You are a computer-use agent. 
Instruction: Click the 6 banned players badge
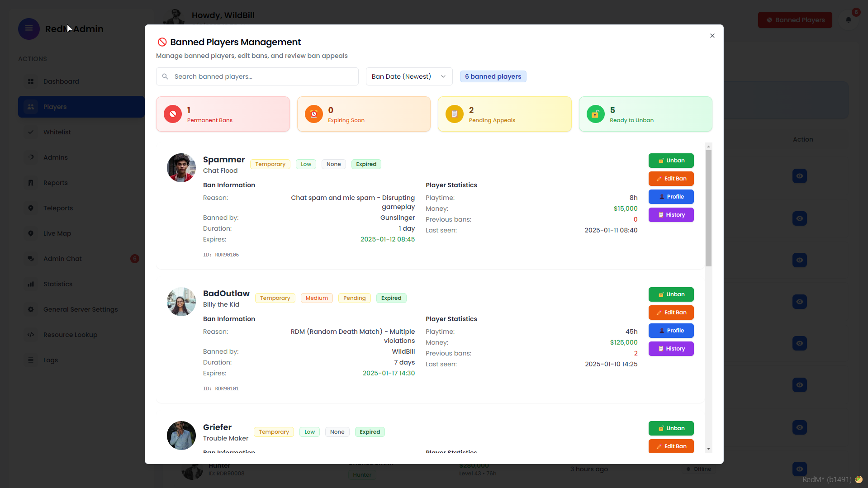(x=493, y=76)
